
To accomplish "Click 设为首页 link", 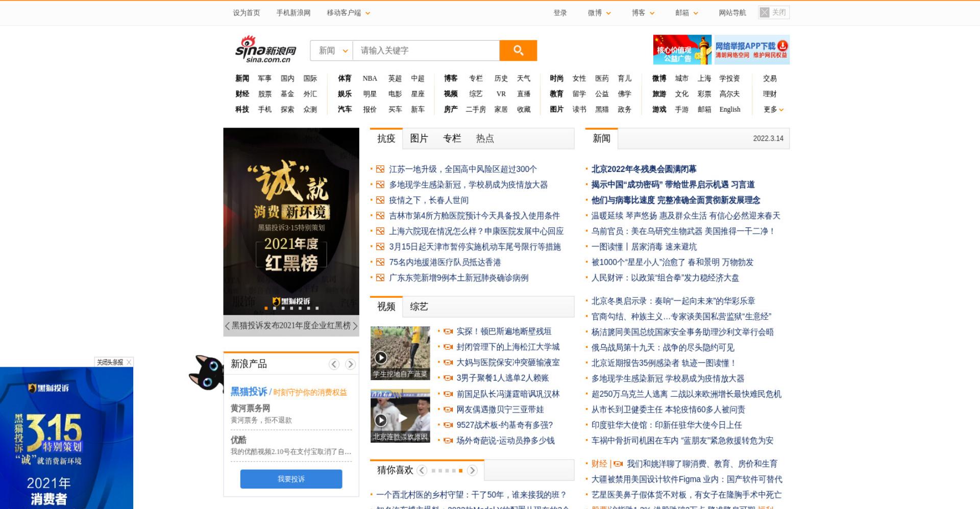I will click(x=247, y=13).
